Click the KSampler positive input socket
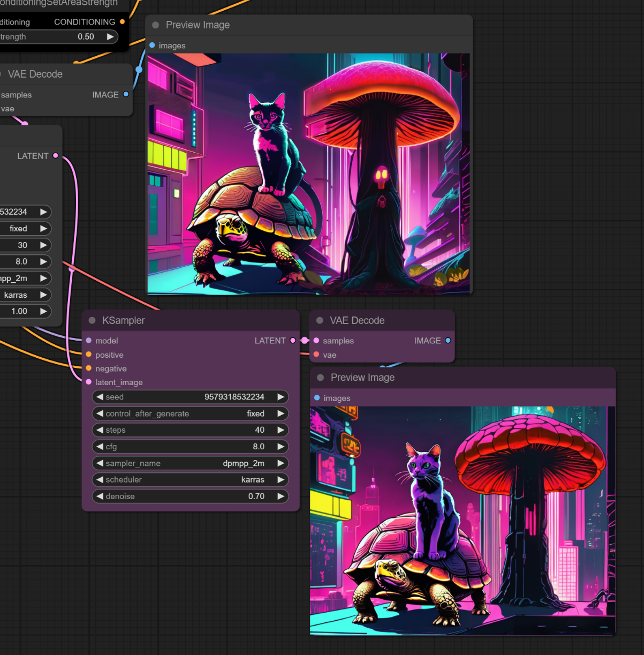 (89, 355)
